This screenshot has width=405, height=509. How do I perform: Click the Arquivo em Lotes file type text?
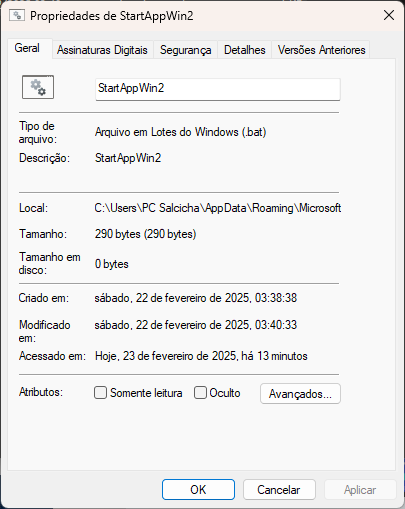coord(180,132)
